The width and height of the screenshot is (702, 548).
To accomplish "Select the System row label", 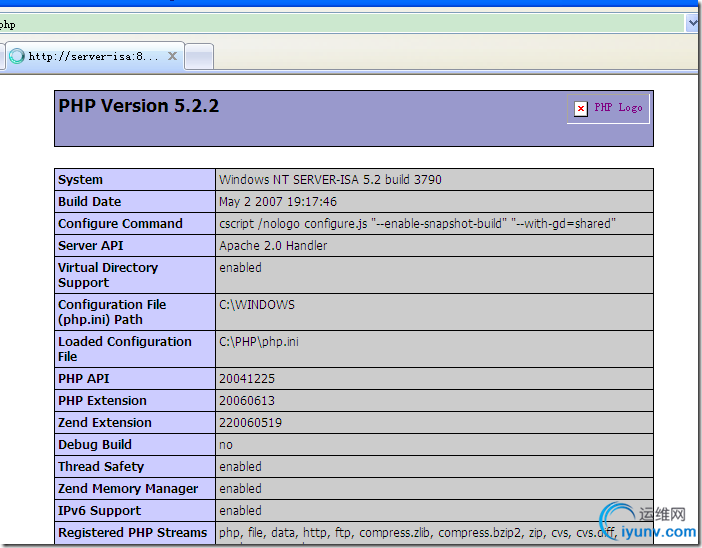I will click(x=81, y=180).
